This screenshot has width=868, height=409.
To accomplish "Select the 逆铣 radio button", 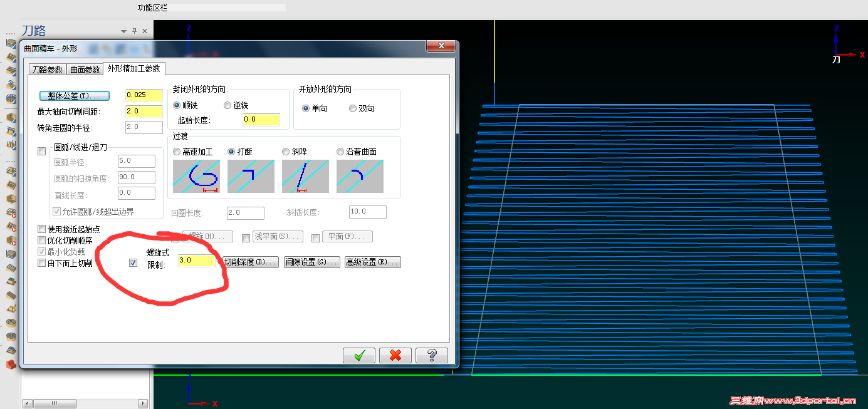I will click(x=227, y=105).
